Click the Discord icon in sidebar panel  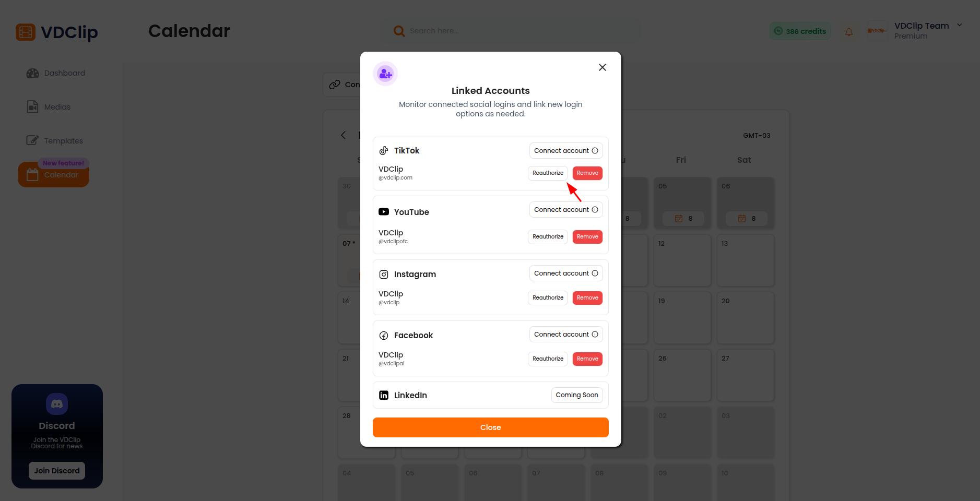click(57, 403)
